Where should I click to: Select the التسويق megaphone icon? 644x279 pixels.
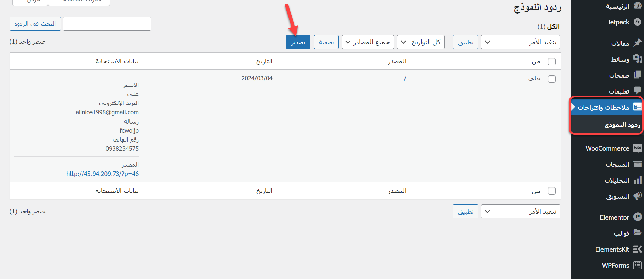click(638, 196)
